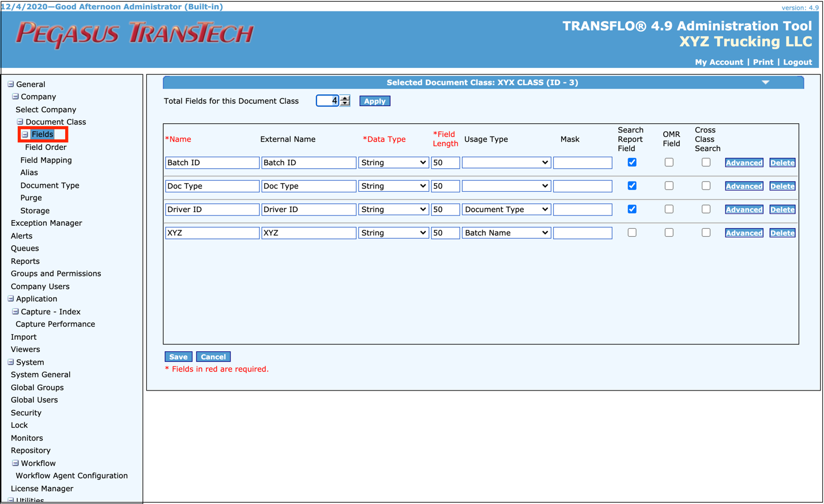The height and width of the screenshot is (504, 824).
Task: Open Advanced settings for Batch ID
Action: click(x=744, y=163)
